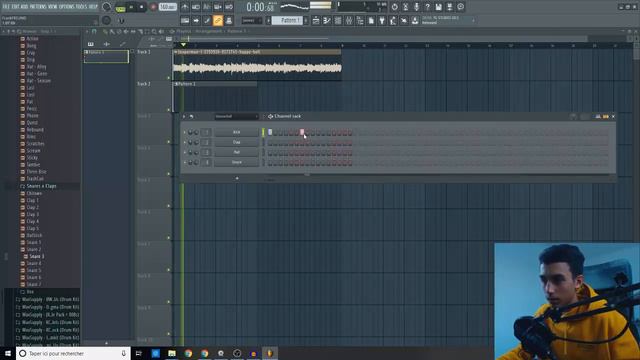
Task: Toggle the pink highlighted Kick step
Action: coord(302,132)
